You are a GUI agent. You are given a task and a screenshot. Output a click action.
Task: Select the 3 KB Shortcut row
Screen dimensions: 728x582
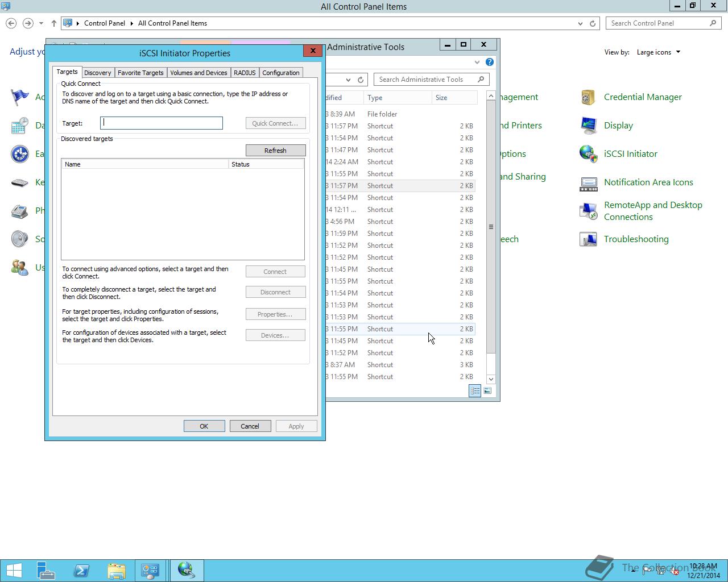[x=400, y=365]
